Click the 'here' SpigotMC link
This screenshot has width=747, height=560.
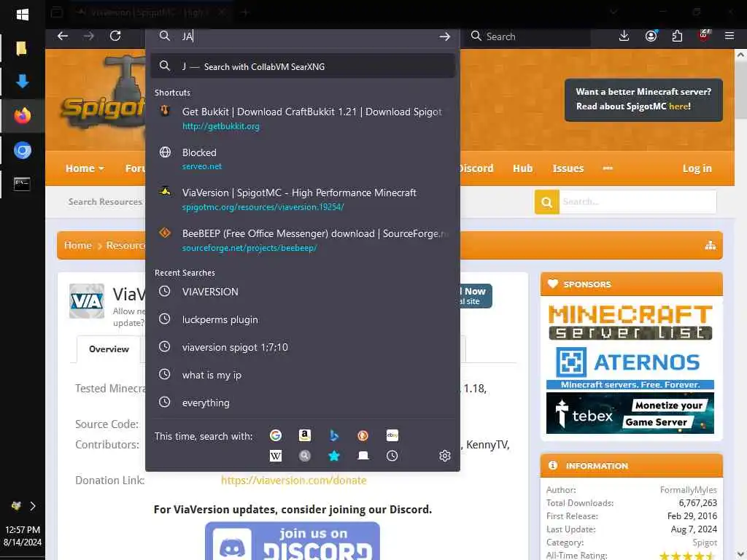pos(678,106)
